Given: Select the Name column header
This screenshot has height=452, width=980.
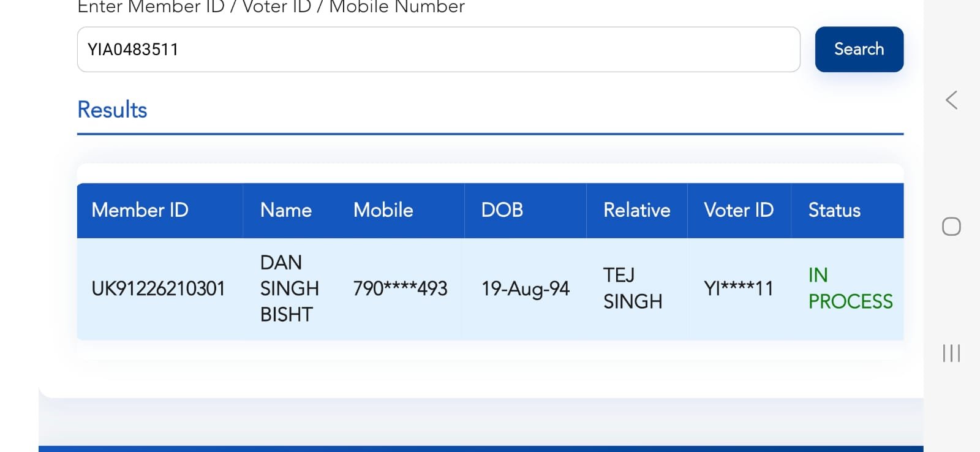Looking at the screenshot, I should (x=285, y=210).
